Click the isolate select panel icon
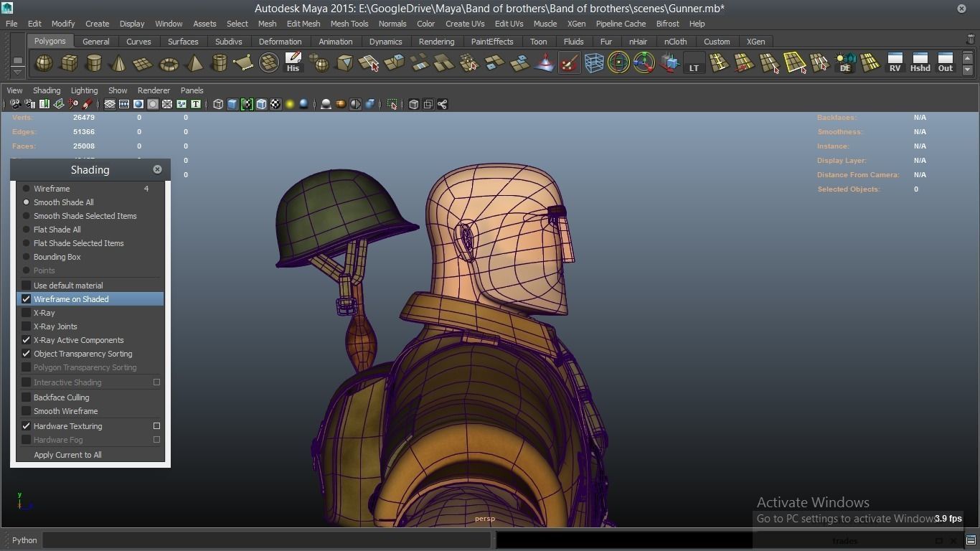This screenshot has height=551, width=980. point(392,104)
